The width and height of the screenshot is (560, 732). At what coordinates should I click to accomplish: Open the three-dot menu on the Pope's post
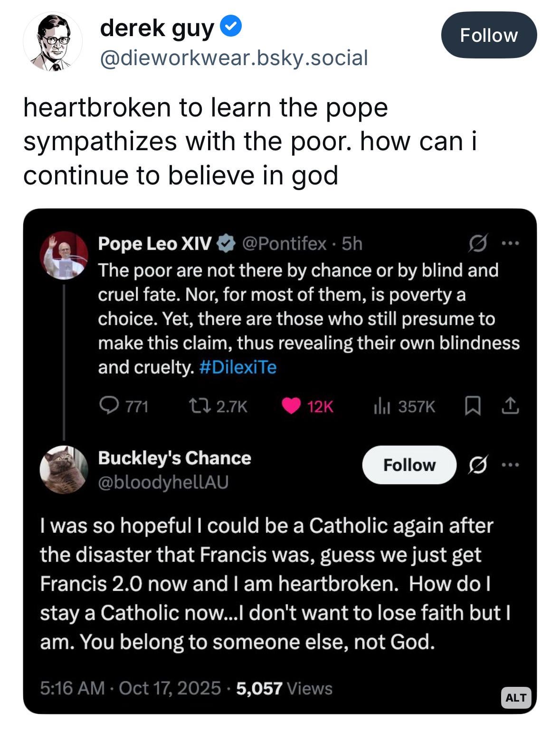[511, 243]
